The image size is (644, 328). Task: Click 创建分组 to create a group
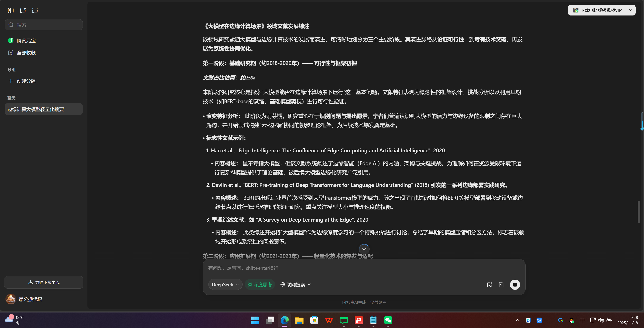[x=26, y=81]
